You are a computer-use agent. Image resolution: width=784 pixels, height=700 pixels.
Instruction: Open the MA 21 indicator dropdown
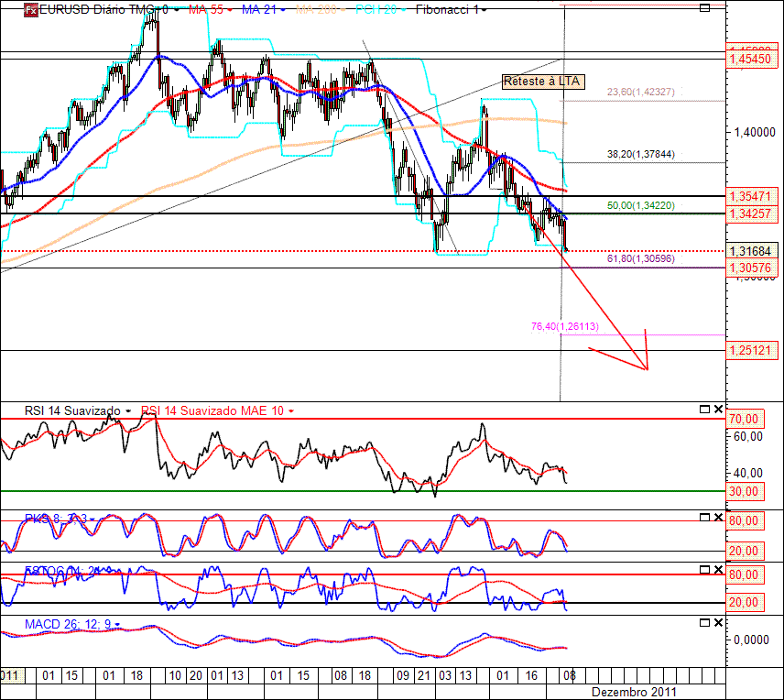283,10
